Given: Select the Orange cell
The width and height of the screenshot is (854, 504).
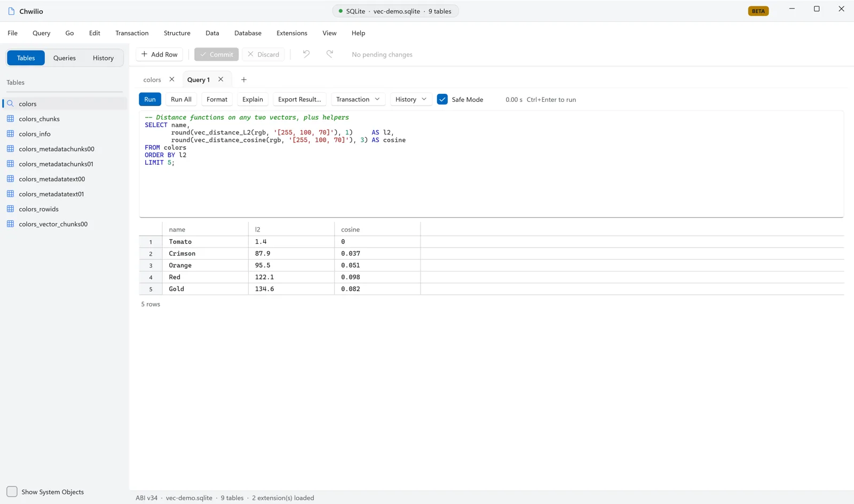Looking at the screenshot, I should coord(205,265).
